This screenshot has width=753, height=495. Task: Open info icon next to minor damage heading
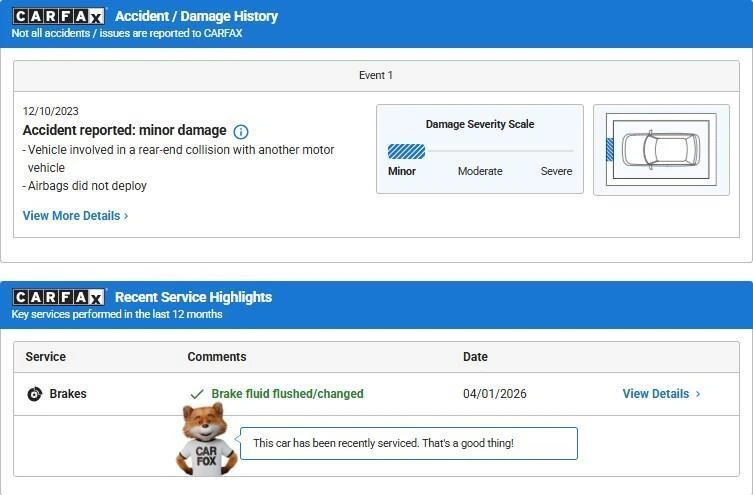click(x=241, y=132)
